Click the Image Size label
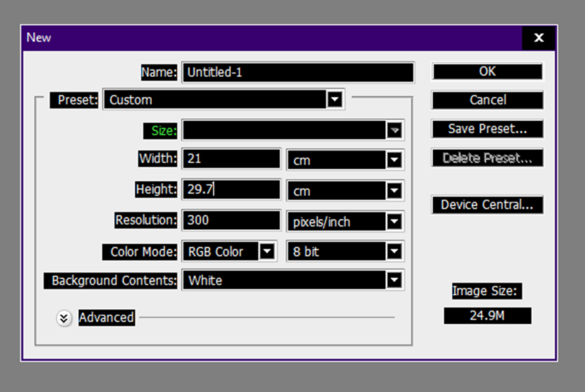The width and height of the screenshot is (585, 392). [486, 291]
